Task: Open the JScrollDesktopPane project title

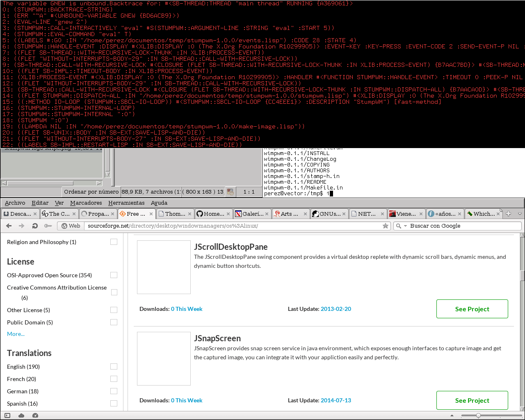Action: tap(231, 247)
